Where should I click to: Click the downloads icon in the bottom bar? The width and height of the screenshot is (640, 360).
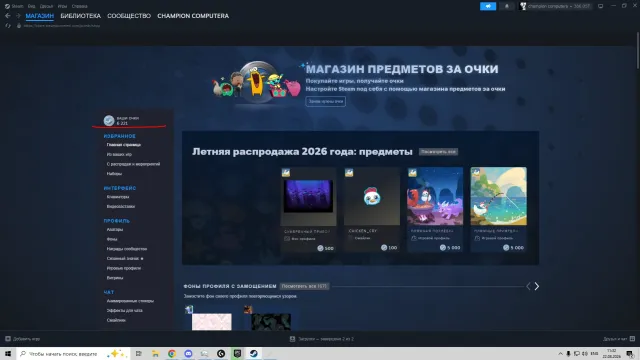(292, 339)
